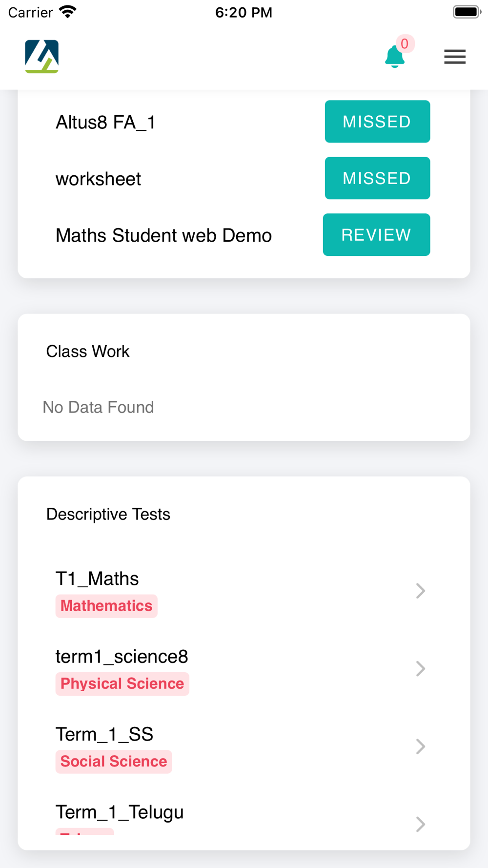Expand the T1_Maths chevron arrow
Image resolution: width=488 pixels, height=868 pixels.
[x=420, y=591]
